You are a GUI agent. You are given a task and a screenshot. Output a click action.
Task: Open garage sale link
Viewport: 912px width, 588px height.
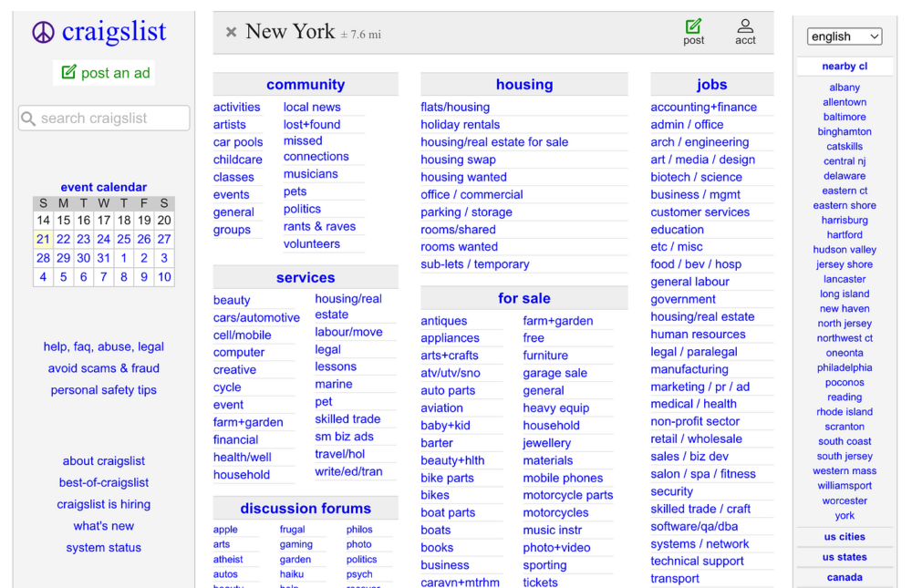coord(554,373)
